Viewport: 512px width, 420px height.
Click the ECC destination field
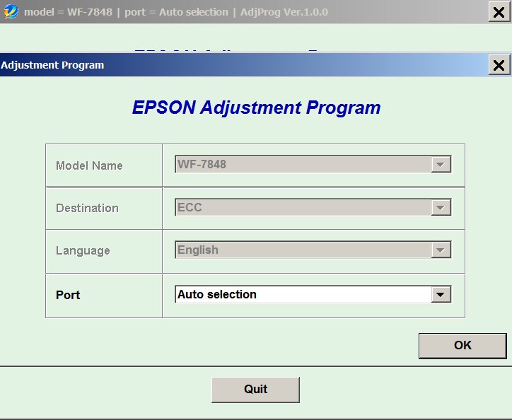point(313,207)
